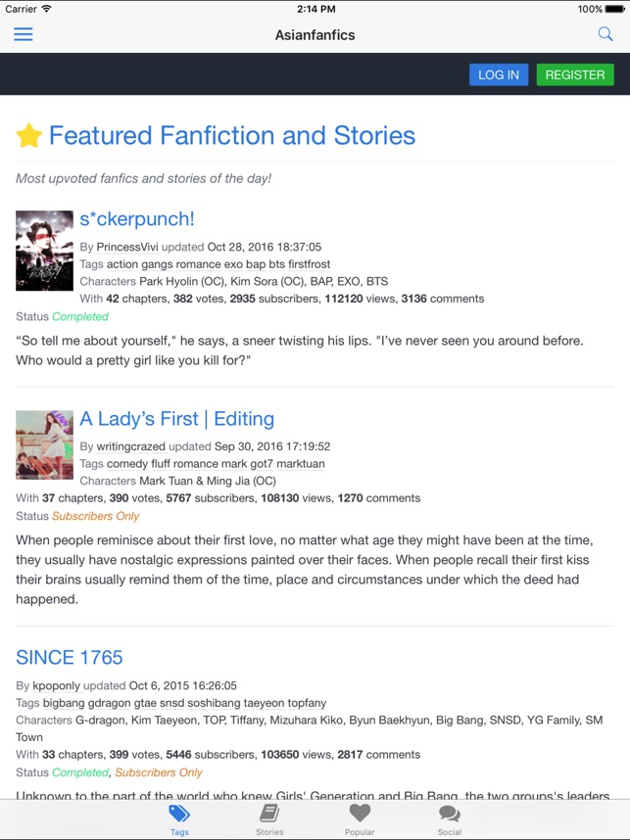Open the s*ckerpunch! story title
The height and width of the screenshot is (840, 630).
pyautogui.click(x=137, y=218)
